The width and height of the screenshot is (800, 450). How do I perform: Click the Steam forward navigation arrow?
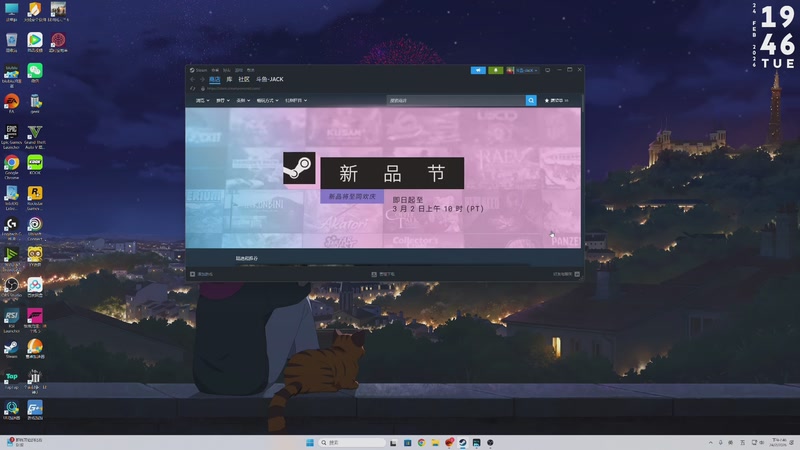[x=202, y=80]
